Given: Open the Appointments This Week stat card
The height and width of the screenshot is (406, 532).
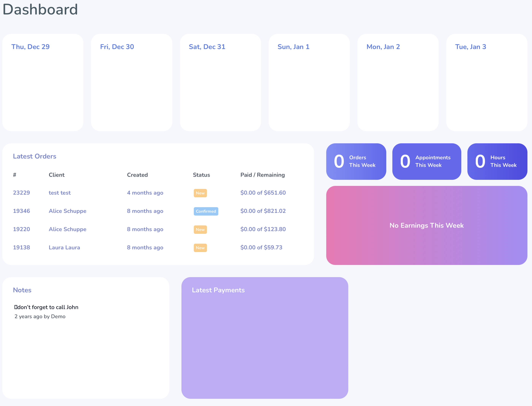Looking at the screenshot, I should (x=426, y=161).
